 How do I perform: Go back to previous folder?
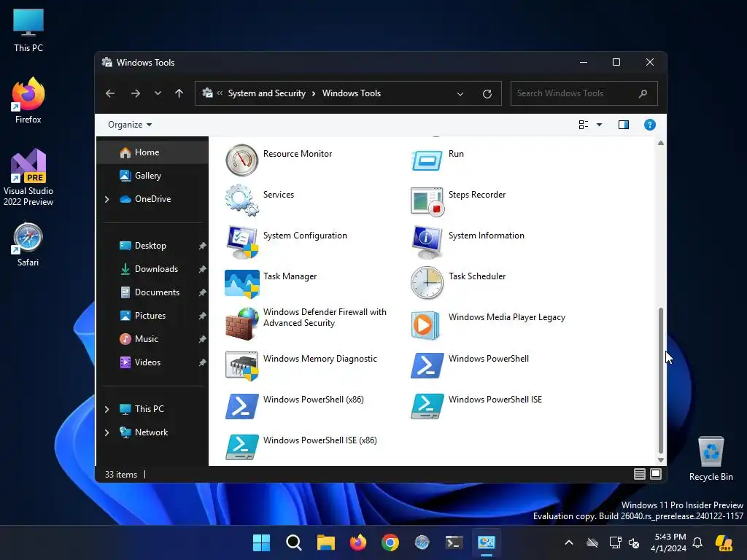click(x=110, y=93)
